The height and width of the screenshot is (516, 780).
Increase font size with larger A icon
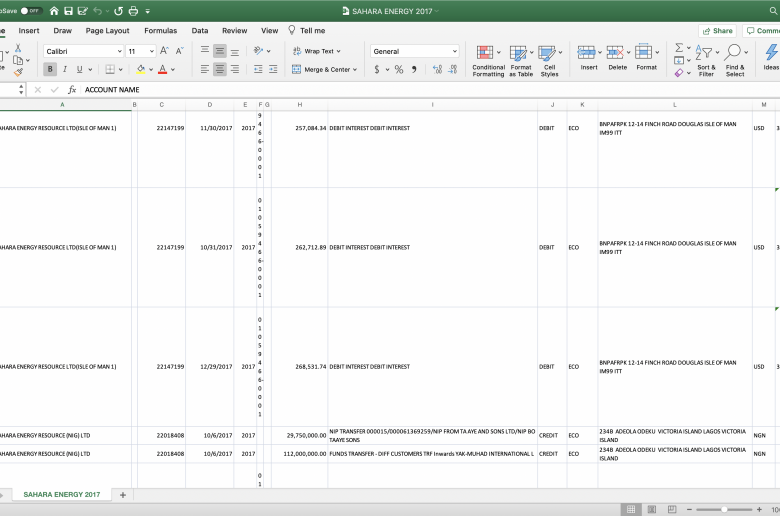coord(165,51)
